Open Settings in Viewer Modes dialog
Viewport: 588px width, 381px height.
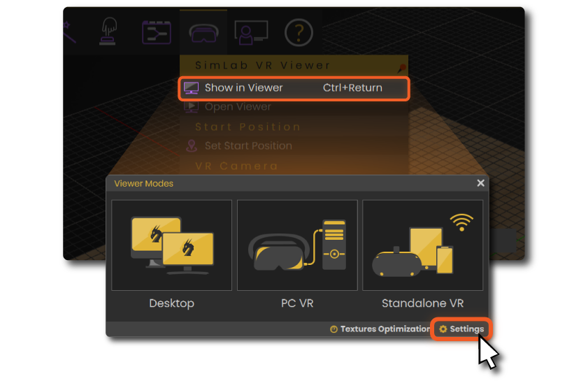461,329
